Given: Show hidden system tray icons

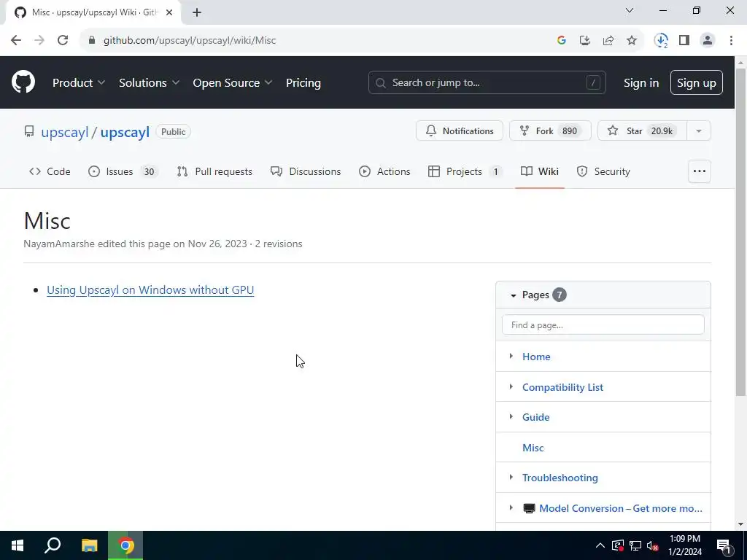Looking at the screenshot, I should click(600, 545).
